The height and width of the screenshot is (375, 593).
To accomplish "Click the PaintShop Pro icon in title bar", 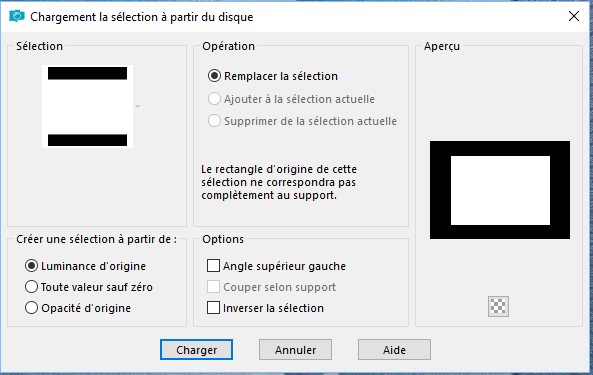I will (17, 16).
